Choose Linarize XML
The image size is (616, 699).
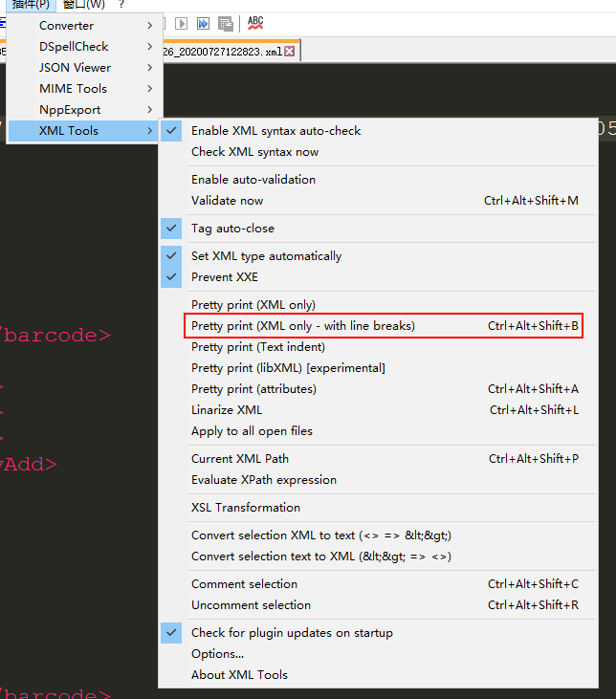[x=378, y=409]
